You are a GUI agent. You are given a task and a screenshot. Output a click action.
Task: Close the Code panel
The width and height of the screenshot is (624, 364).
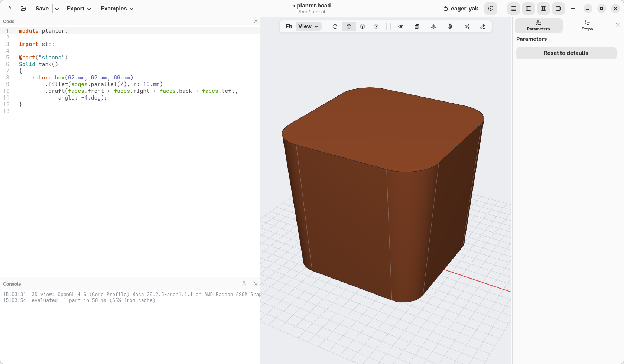[x=256, y=21]
